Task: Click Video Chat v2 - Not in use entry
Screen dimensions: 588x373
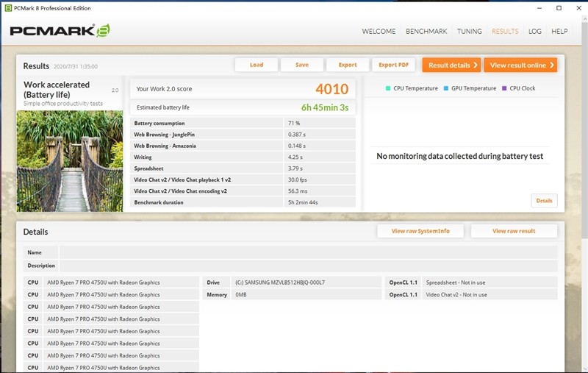Action: click(456, 295)
